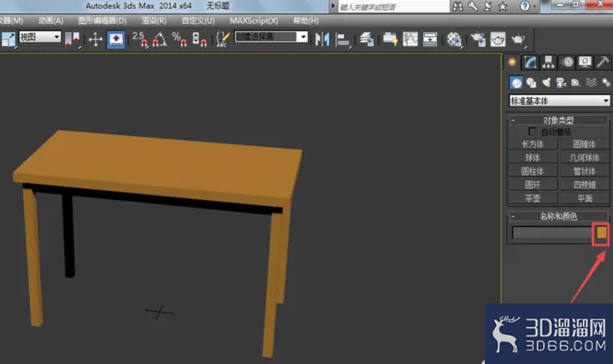Click the 几何球体 button
Viewport: 613px width, 364px height.
(x=585, y=157)
